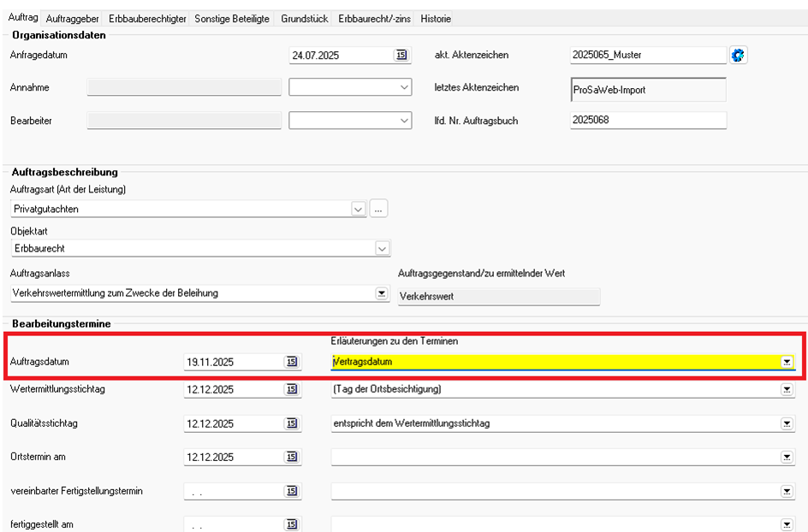The image size is (808, 532).
Task: Go to the Historie tab
Action: coord(435,18)
